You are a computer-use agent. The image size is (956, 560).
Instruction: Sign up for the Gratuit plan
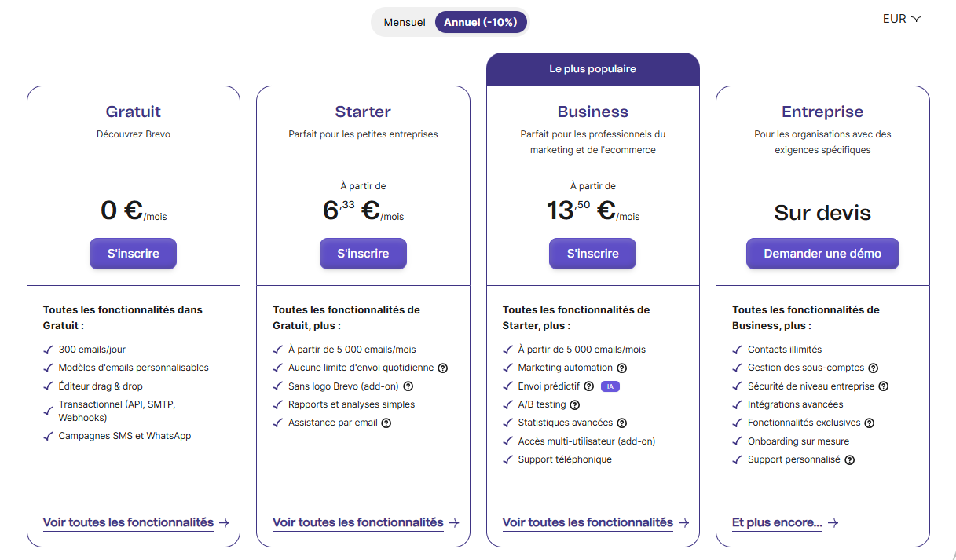[x=134, y=254]
